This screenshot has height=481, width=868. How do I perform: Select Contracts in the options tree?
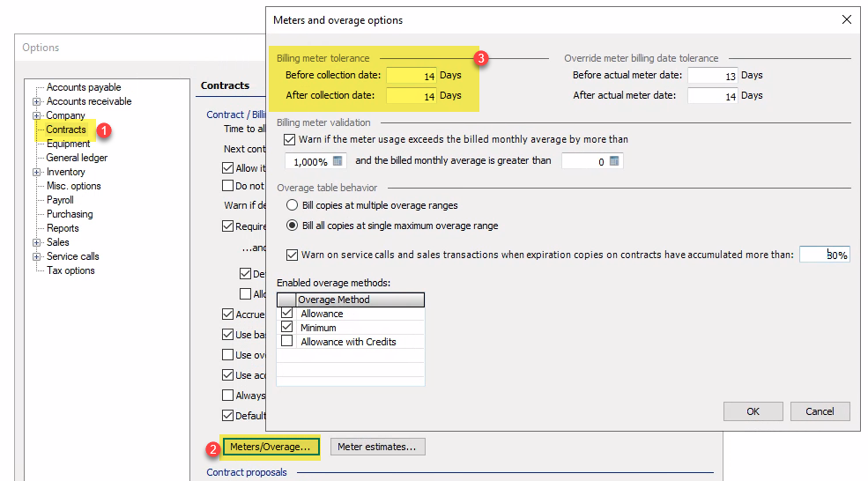click(x=66, y=129)
